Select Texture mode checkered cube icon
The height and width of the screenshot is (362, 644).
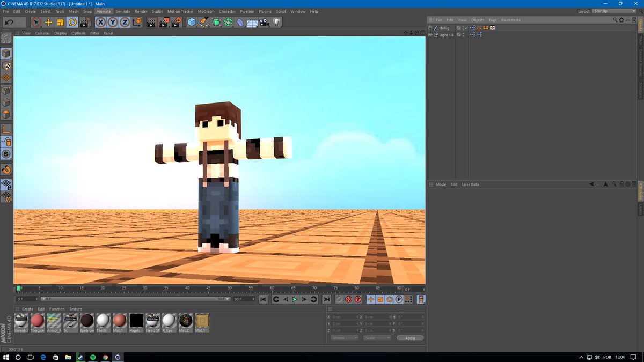pos(6,65)
